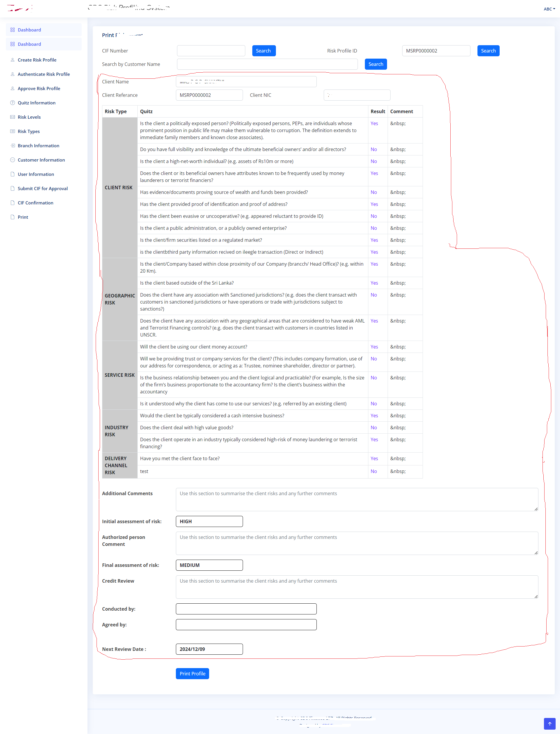This screenshot has width=560, height=734.
Task: Go to Authenticate Risk Profile page
Action: click(44, 74)
